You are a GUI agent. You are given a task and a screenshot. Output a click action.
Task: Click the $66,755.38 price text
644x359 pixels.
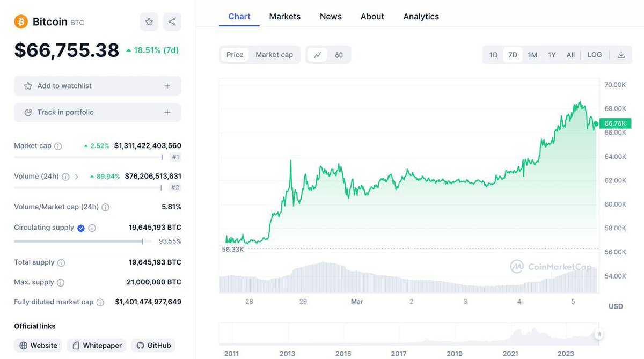point(67,50)
